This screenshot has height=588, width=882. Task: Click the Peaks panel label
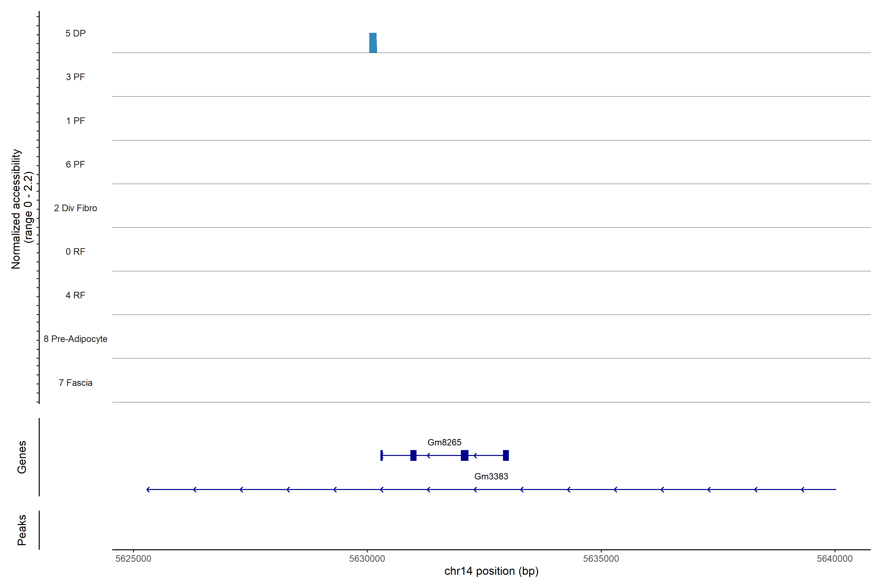coord(22,530)
